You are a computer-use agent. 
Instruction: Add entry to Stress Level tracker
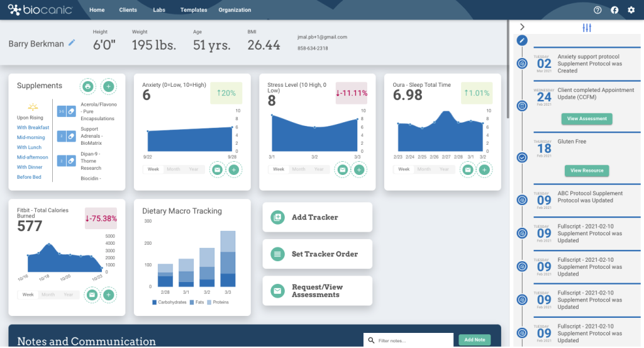(x=359, y=169)
